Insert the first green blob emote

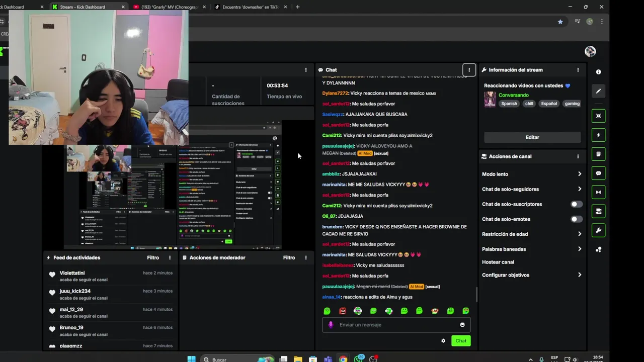pos(327,311)
